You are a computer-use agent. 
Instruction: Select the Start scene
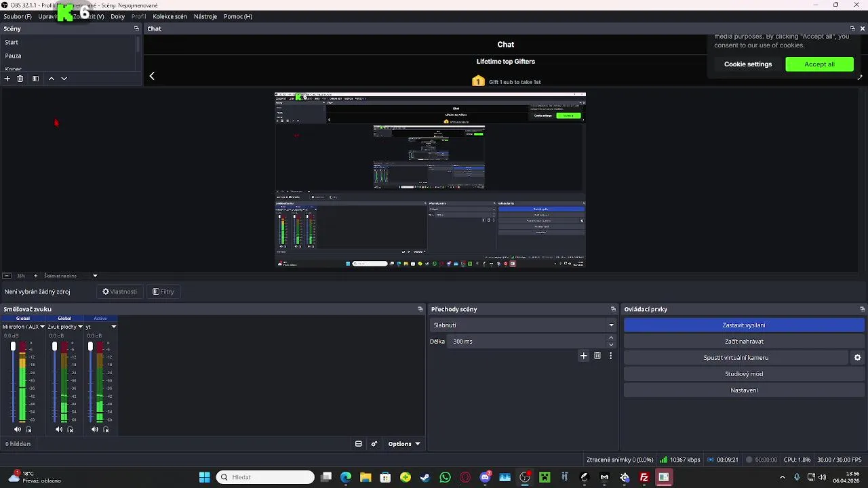(68, 42)
